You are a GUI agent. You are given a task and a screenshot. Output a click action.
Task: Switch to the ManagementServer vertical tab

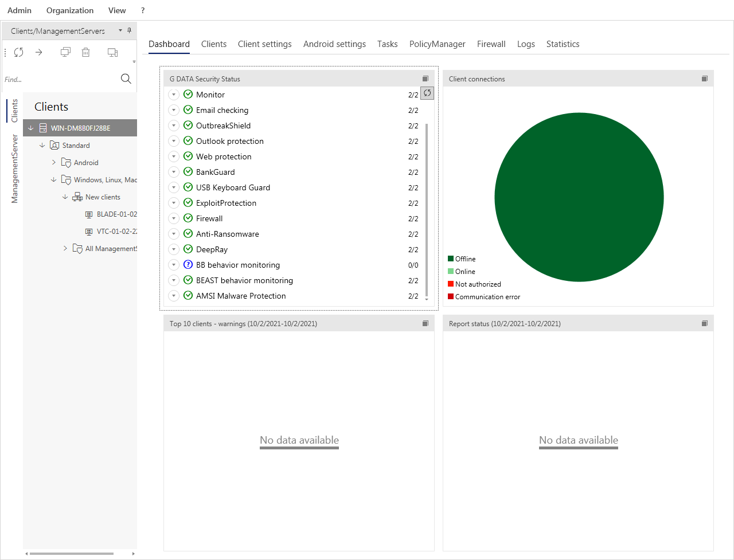(x=15, y=169)
